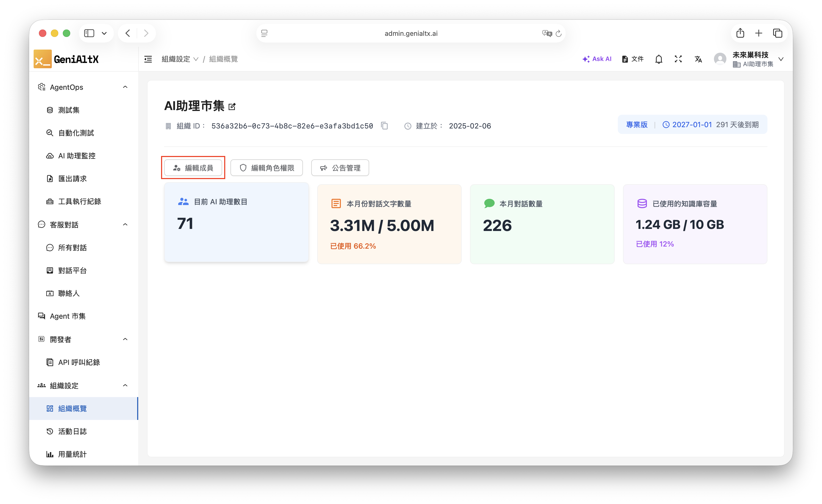Open Agent 市集 from sidebar
The width and height of the screenshot is (822, 504).
click(x=68, y=316)
